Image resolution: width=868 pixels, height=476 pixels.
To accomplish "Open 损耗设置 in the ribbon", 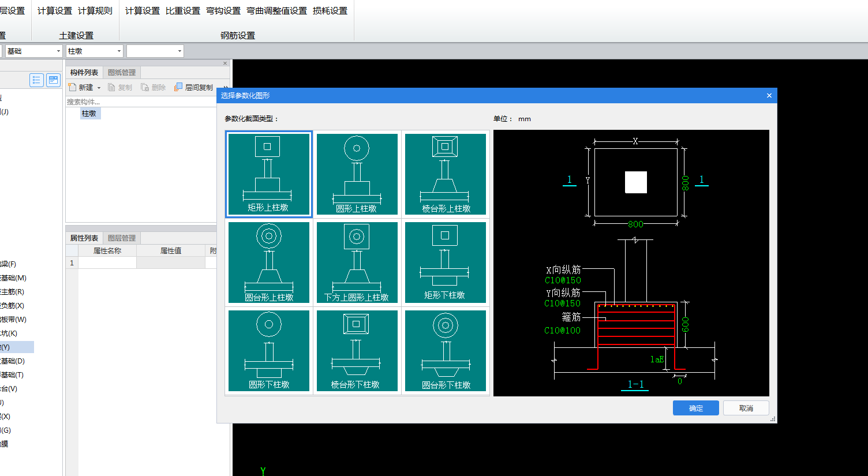I will click(330, 11).
